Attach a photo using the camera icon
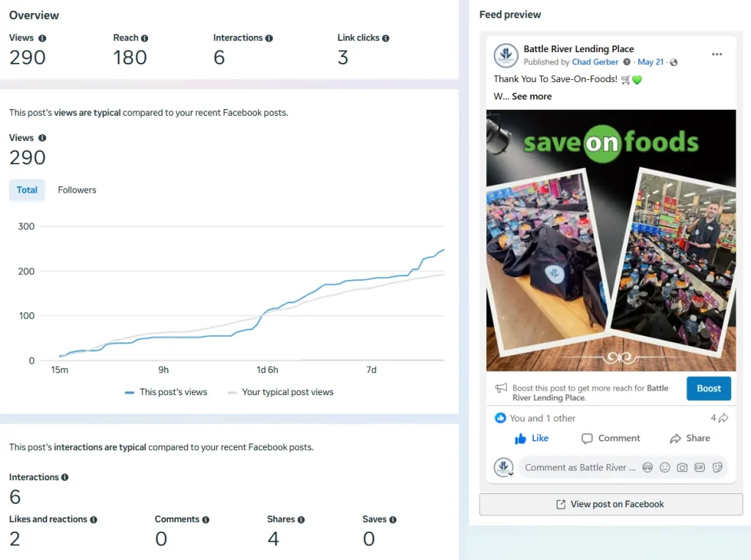The width and height of the screenshot is (751, 560). coord(683,468)
